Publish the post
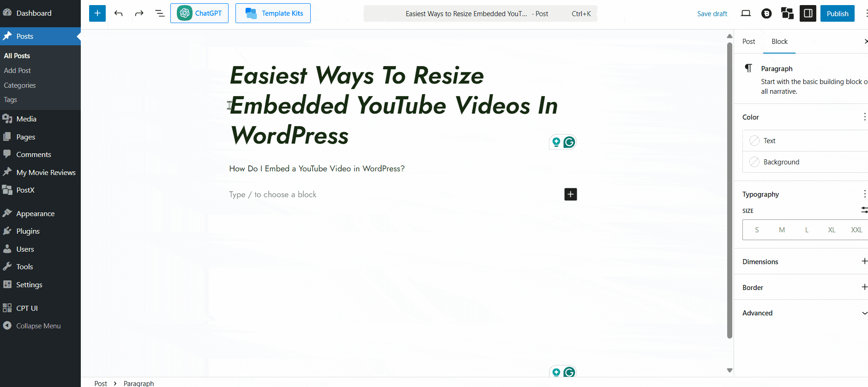Image resolution: width=868 pixels, height=387 pixels. click(838, 13)
